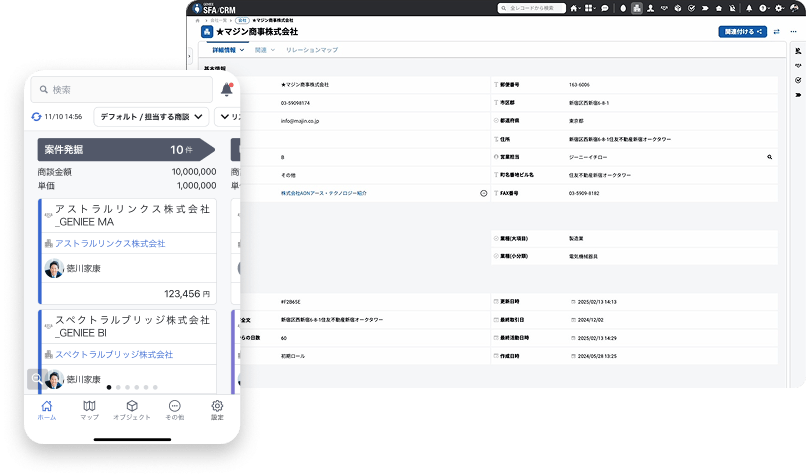Screen dimensions: 806x476
Task: Tap the 設定 tab in mobile bottom bar
Action: [217, 410]
